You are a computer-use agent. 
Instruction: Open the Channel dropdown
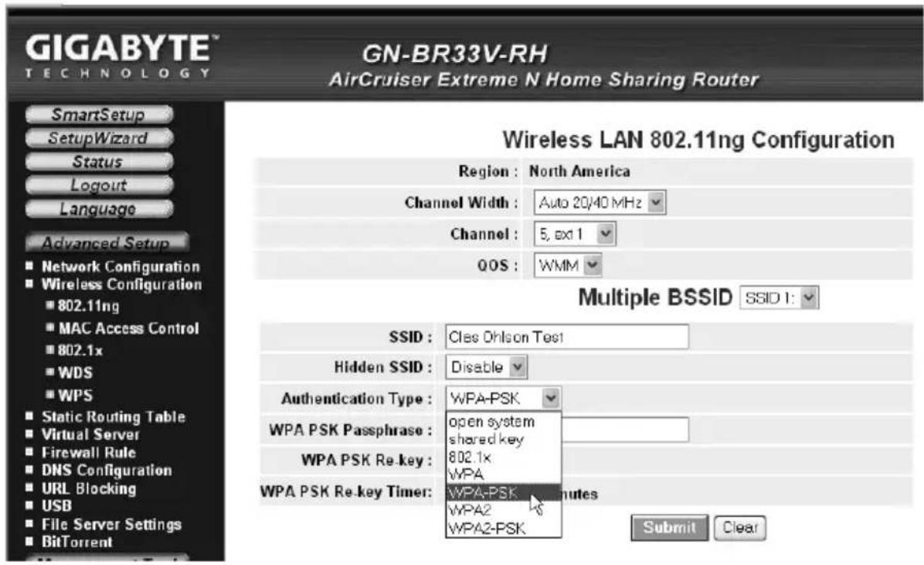pos(575,234)
